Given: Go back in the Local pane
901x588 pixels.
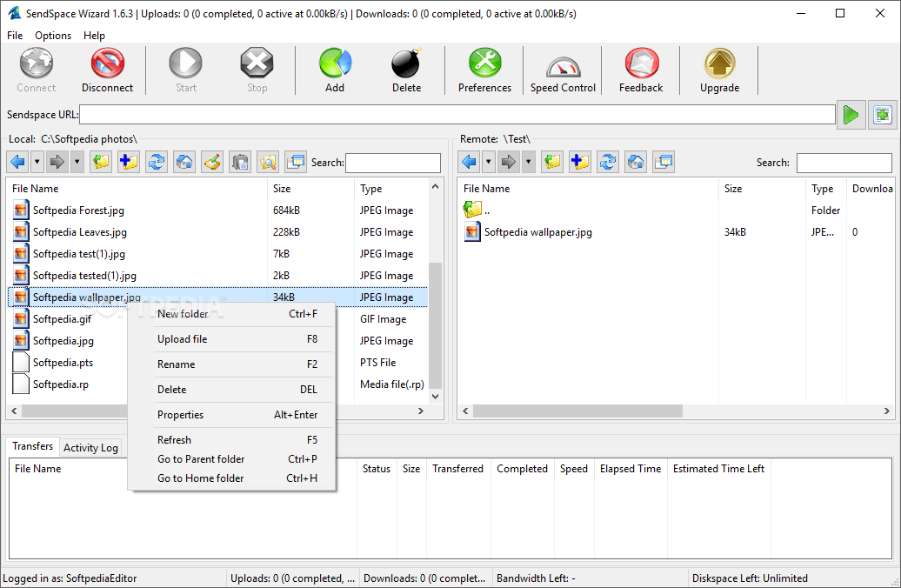Looking at the screenshot, I should pos(17,162).
